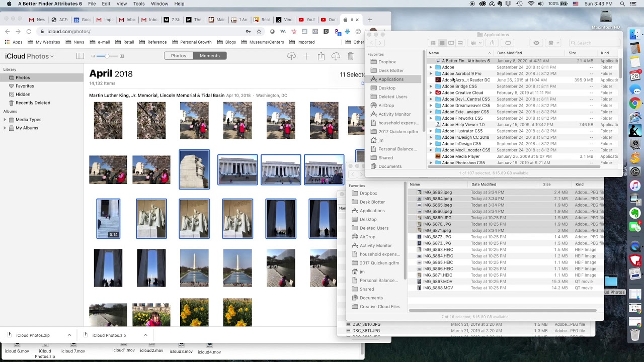Screen dimensions: 644x362
Task: Open the Personal Growth bookmarks folder
Action: tap(192, 42)
